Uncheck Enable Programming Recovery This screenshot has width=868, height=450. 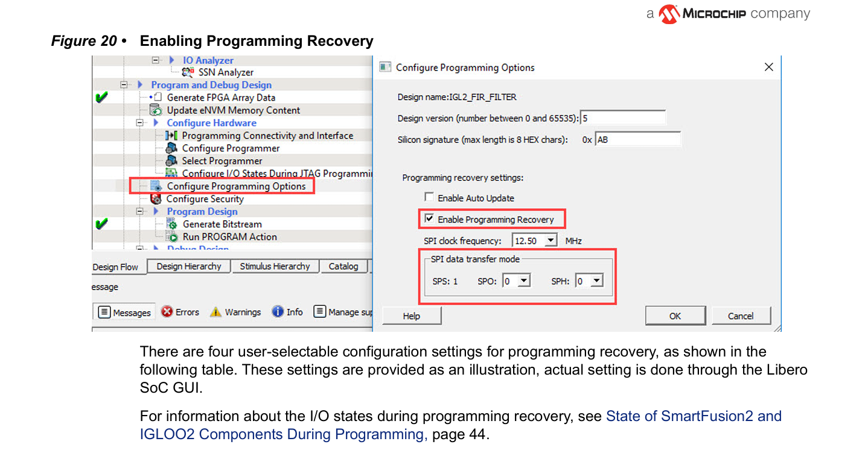click(x=429, y=218)
